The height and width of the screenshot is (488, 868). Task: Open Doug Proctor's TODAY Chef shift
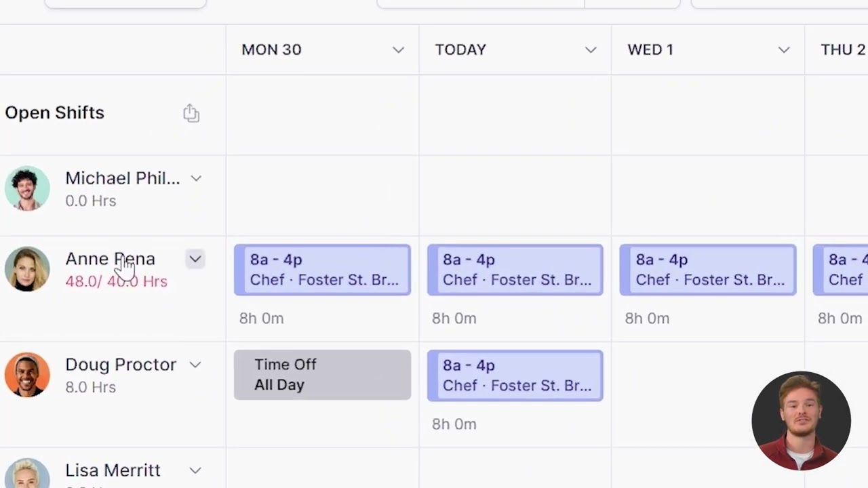(515, 375)
